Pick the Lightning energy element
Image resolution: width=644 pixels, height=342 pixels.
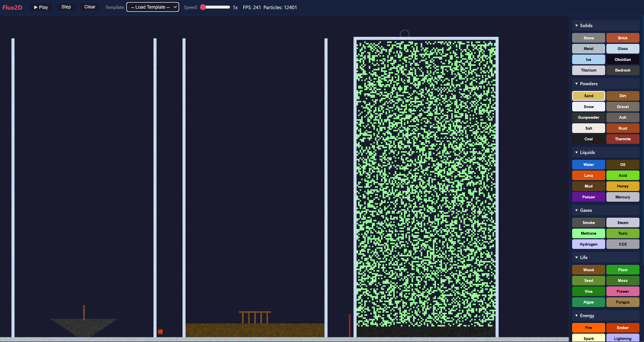[623, 338]
